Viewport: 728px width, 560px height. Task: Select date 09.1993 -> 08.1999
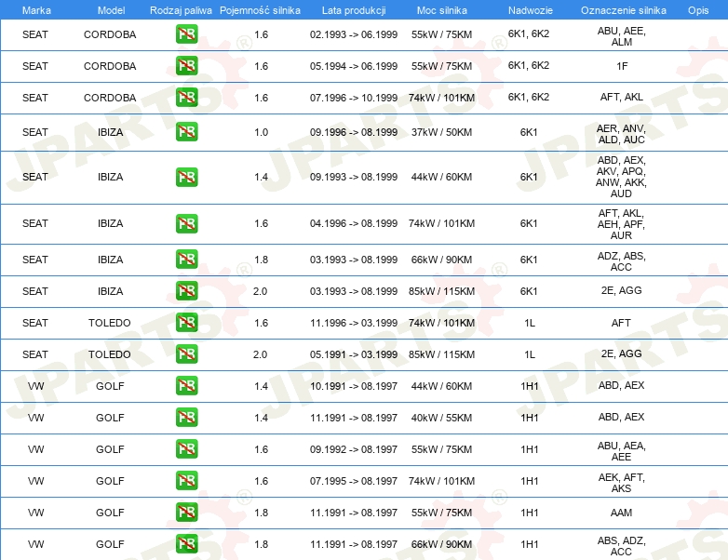(354, 177)
